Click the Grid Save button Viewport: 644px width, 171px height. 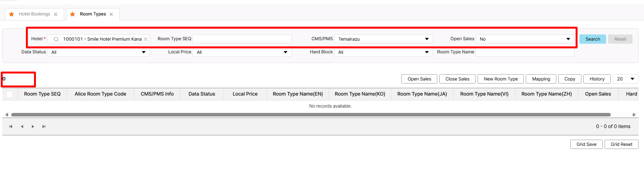[x=586, y=144]
